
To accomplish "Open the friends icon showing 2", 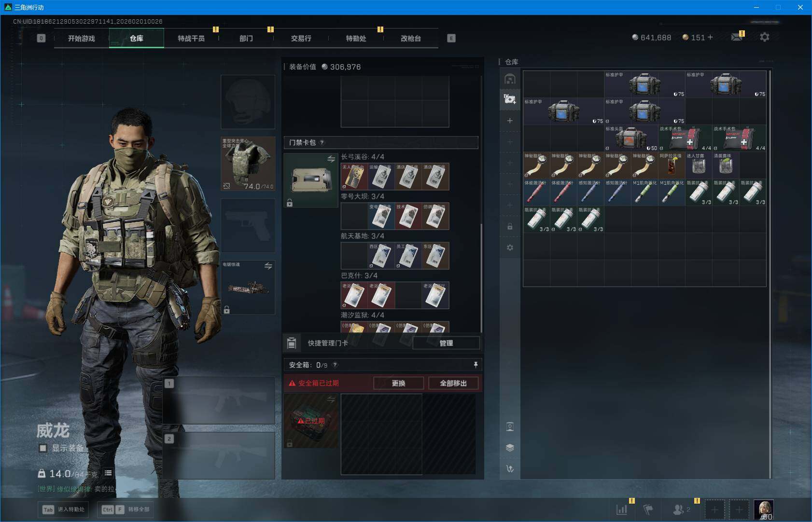I will click(682, 509).
